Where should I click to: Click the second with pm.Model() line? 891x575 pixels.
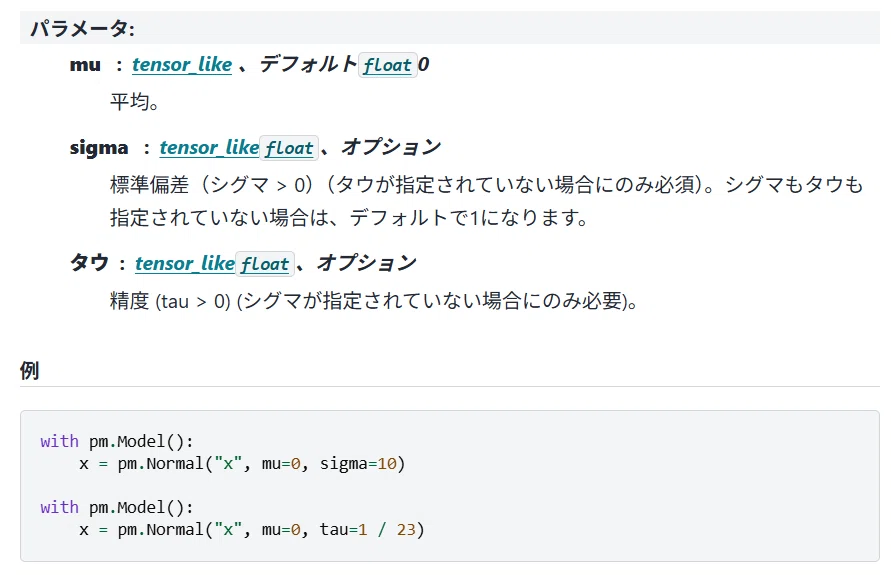click(x=117, y=507)
